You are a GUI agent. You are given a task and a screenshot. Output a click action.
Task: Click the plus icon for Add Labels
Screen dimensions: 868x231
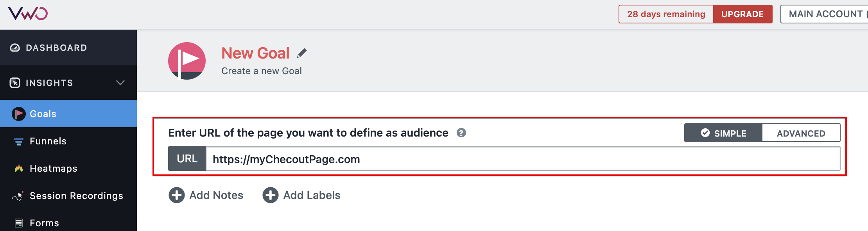271,195
